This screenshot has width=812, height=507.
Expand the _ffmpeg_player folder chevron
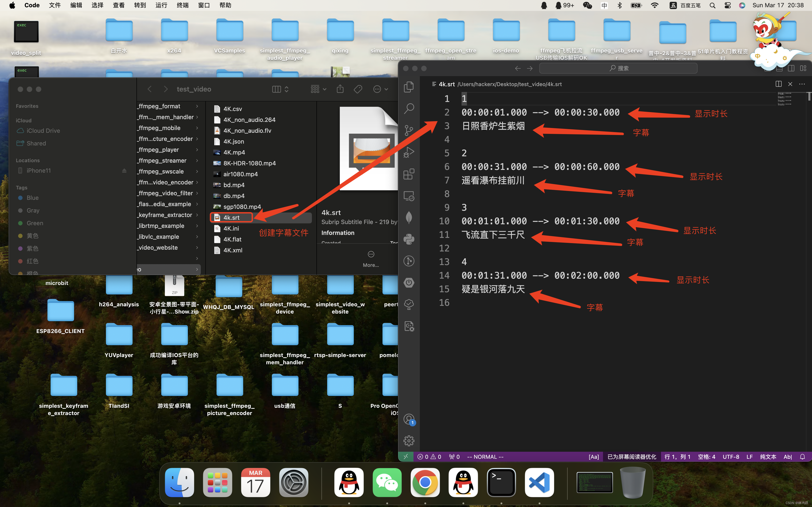[197, 150]
